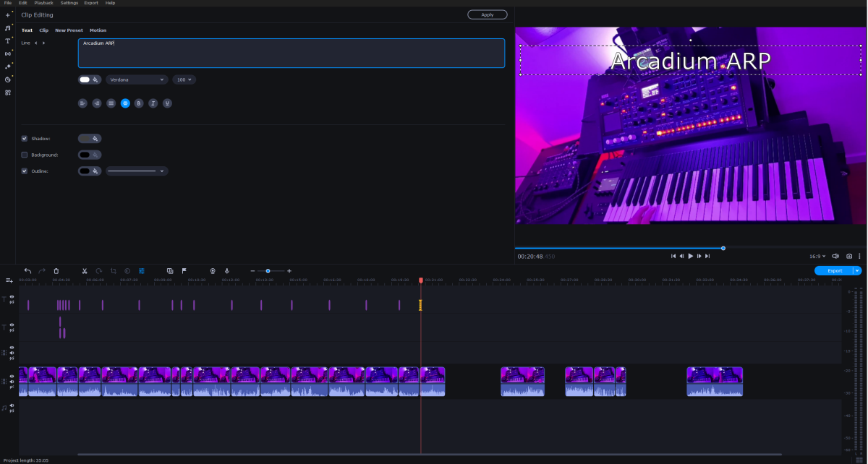Open the preview more options menu

click(x=860, y=256)
